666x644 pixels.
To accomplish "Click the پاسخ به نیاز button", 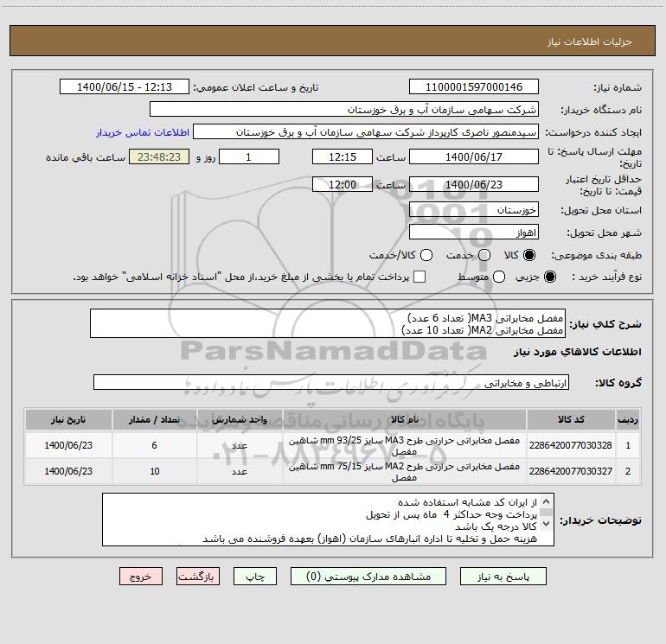I will point(503,576).
